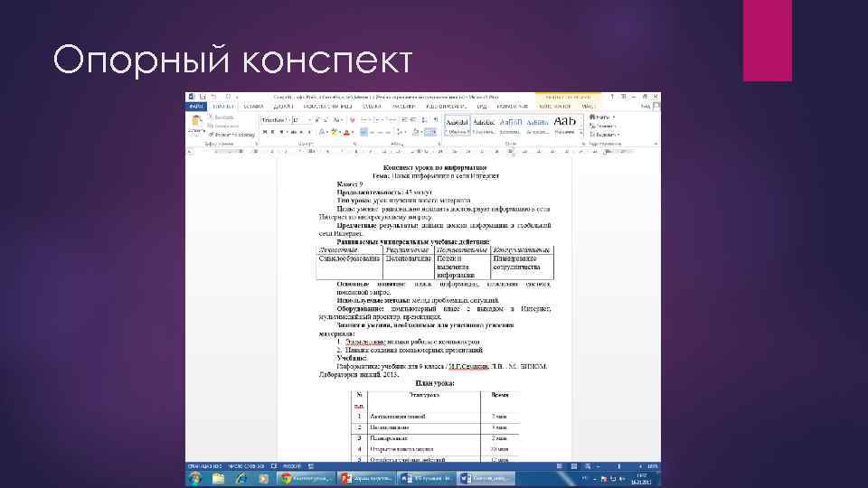Click the borders icon
868x488 pixels.
429,132
